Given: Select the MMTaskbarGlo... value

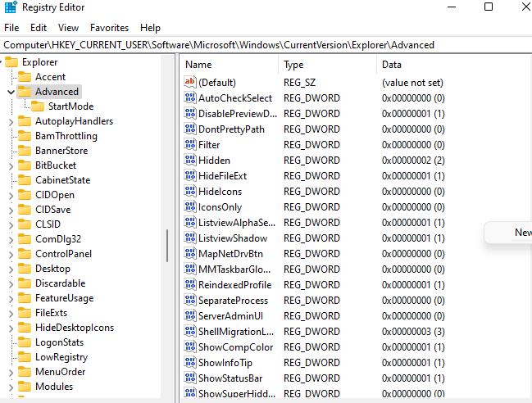Looking at the screenshot, I should click(234, 269).
